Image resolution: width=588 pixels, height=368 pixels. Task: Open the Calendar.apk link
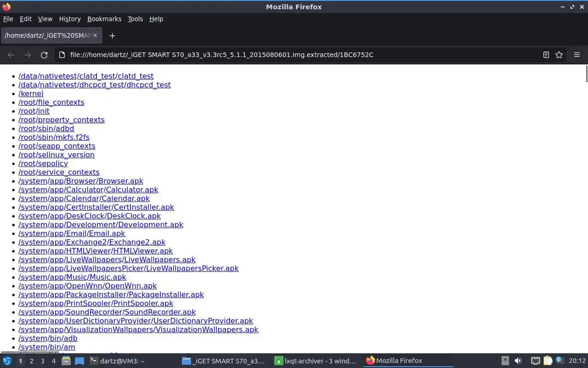(84, 198)
